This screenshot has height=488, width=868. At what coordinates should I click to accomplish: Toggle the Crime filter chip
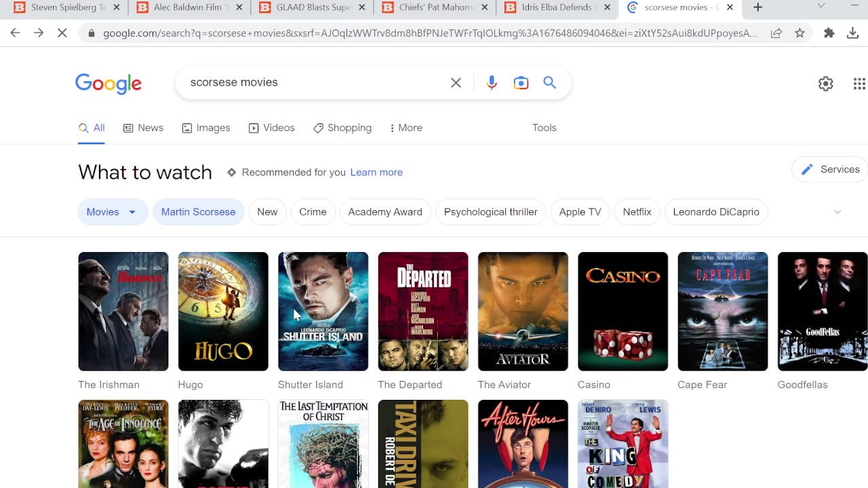tap(313, 212)
